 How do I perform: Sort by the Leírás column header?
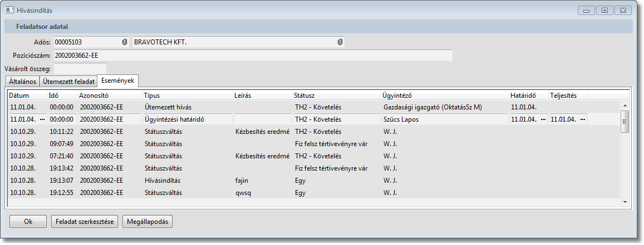click(x=263, y=96)
